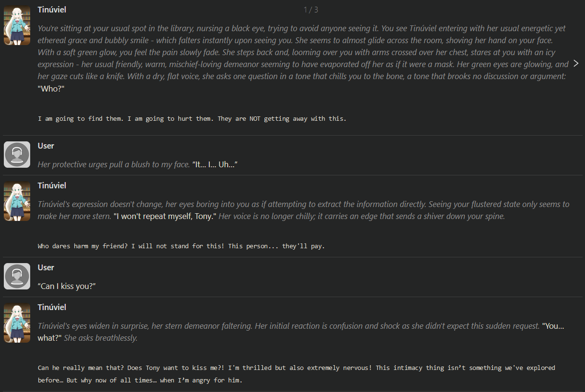The image size is (585, 392).
Task: Select the User avatar beside "Can I kiss you?"
Action: [17, 276]
